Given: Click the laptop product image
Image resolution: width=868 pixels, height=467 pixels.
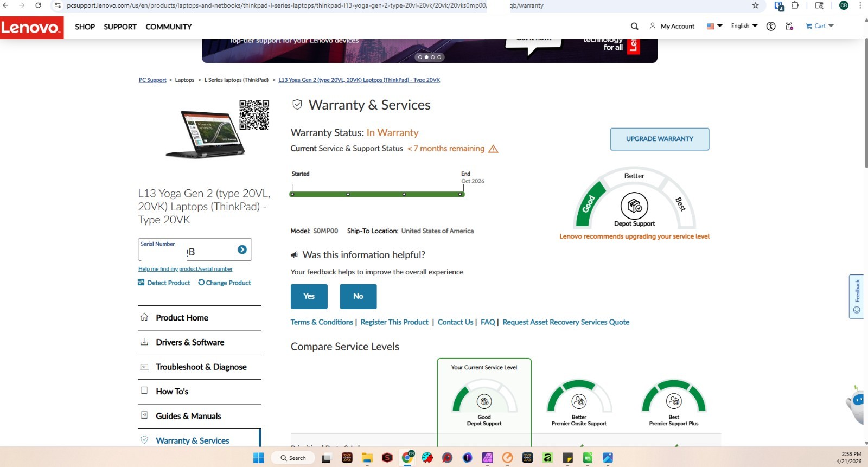Looking at the screenshot, I should [205, 135].
